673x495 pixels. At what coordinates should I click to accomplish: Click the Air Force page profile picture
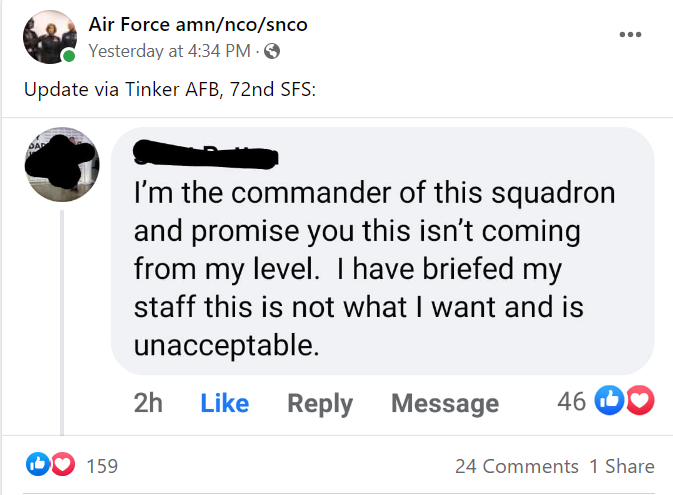48,37
